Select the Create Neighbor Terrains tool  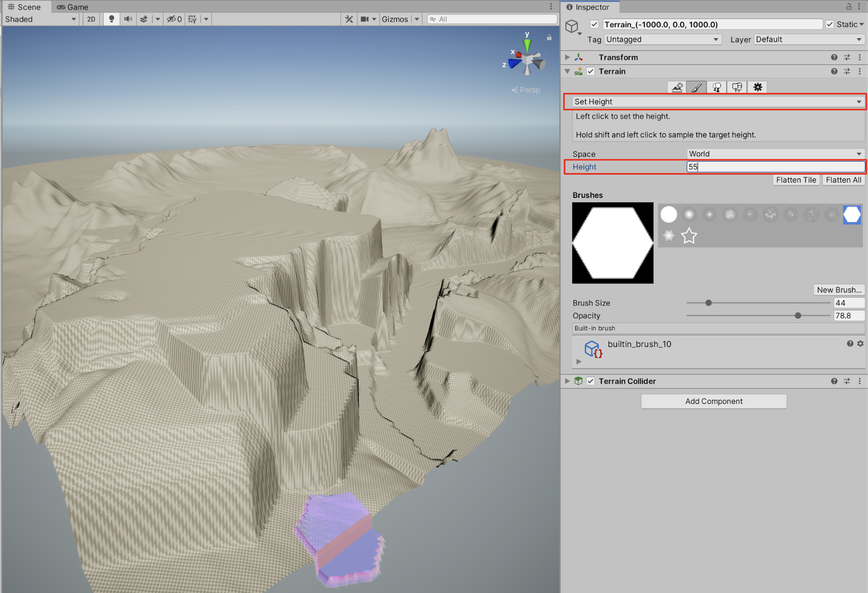click(x=677, y=87)
